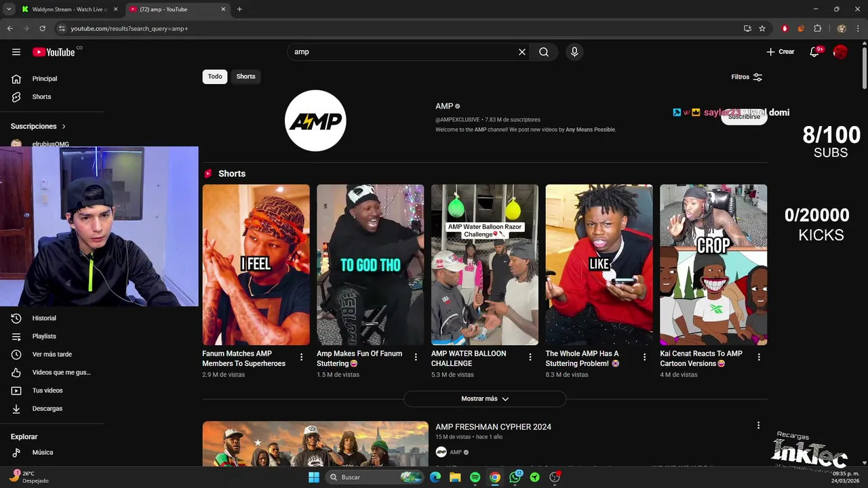Expand the Suscripciones section
The height and width of the screenshot is (488, 868).
point(39,127)
